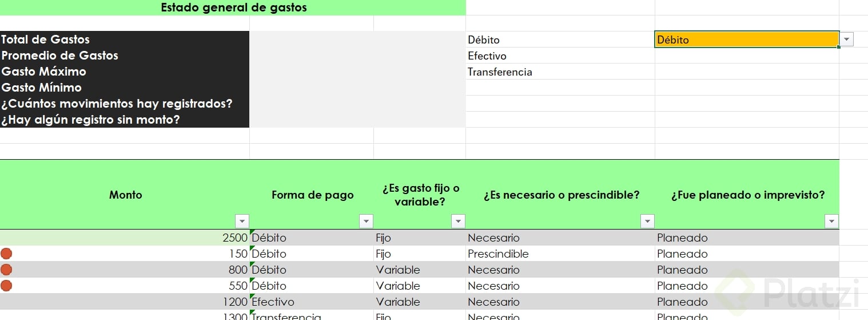The width and height of the screenshot is (868, 320).
Task: Open the Forma de pago filter dropdown
Action: click(367, 222)
